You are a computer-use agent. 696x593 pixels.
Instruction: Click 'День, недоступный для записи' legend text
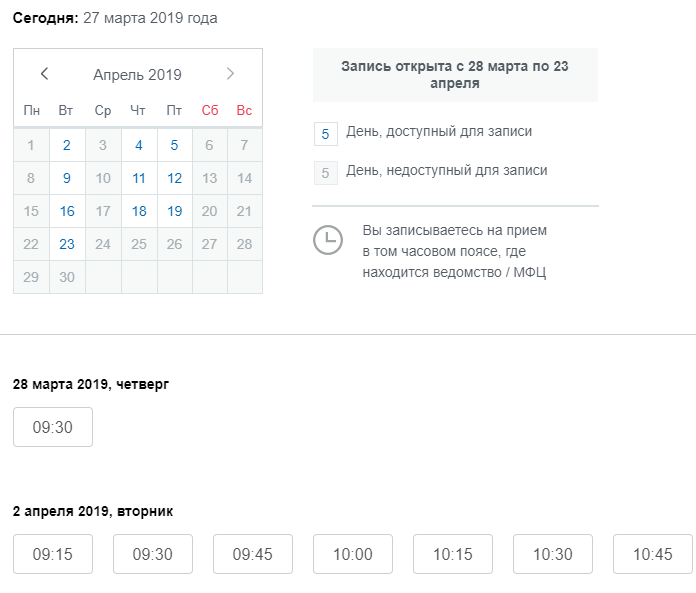[x=447, y=170]
